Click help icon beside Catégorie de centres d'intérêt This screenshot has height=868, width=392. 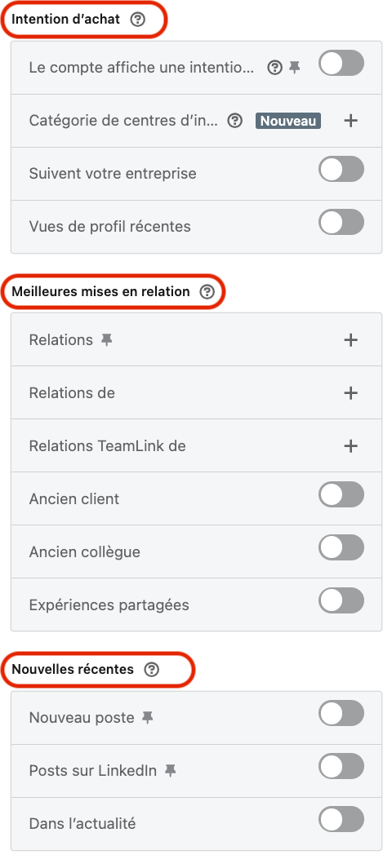[235, 121]
